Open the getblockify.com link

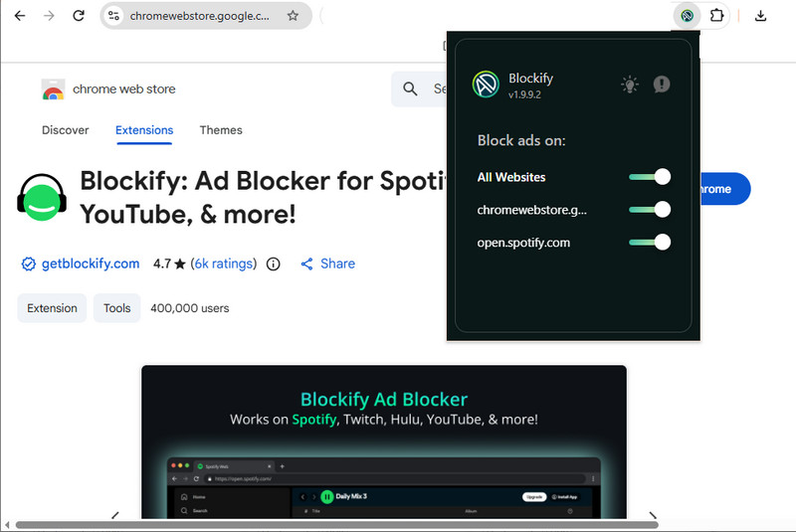(91, 264)
